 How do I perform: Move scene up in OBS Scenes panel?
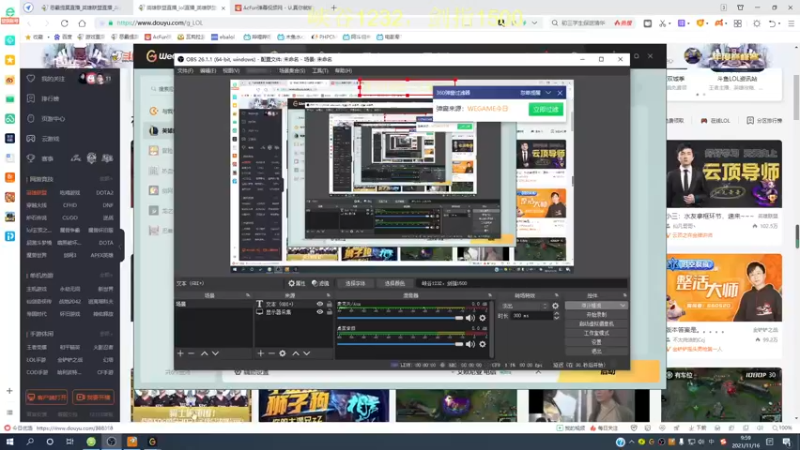[x=204, y=353]
